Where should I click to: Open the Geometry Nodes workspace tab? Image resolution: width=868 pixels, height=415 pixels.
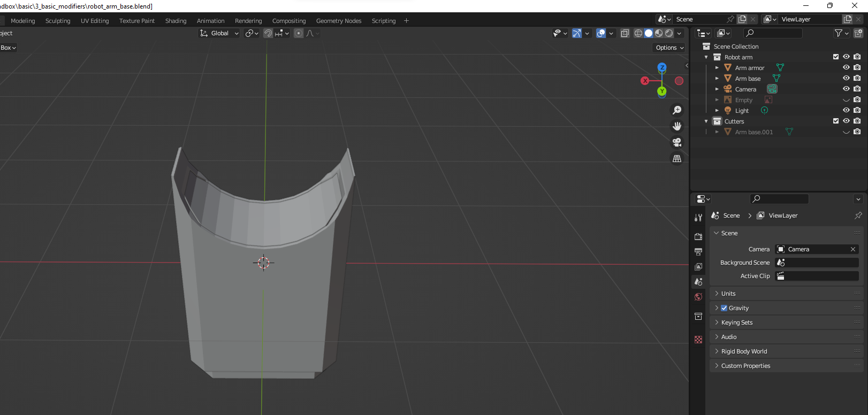click(338, 21)
